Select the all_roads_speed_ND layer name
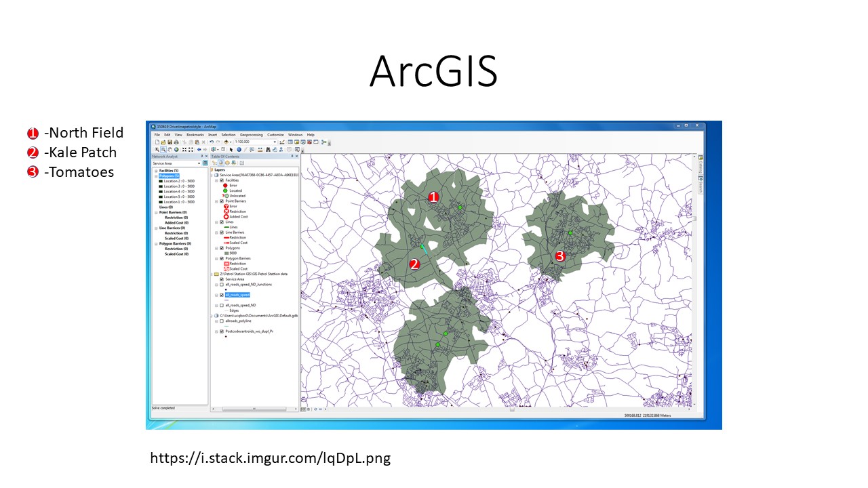This screenshot has width=868, height=488. pos(241,305)
